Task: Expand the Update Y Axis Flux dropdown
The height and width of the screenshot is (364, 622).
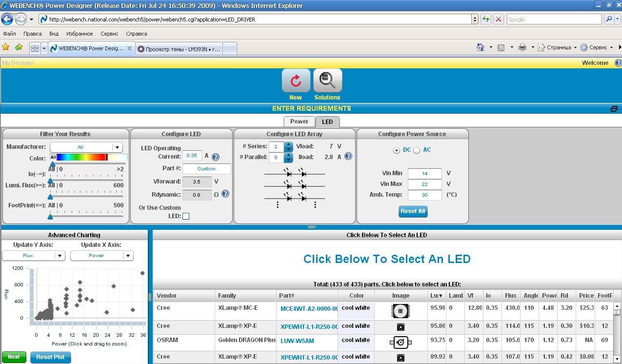Action: [60, 256]
